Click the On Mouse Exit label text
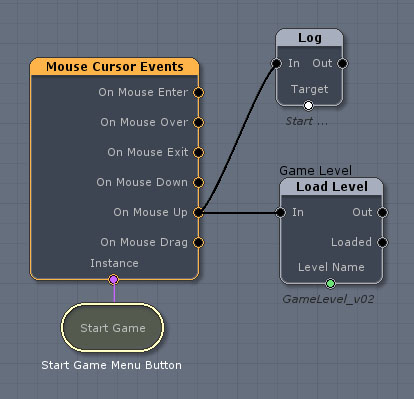The width and height of the screenshot is (414, 399). coord(148,152)
